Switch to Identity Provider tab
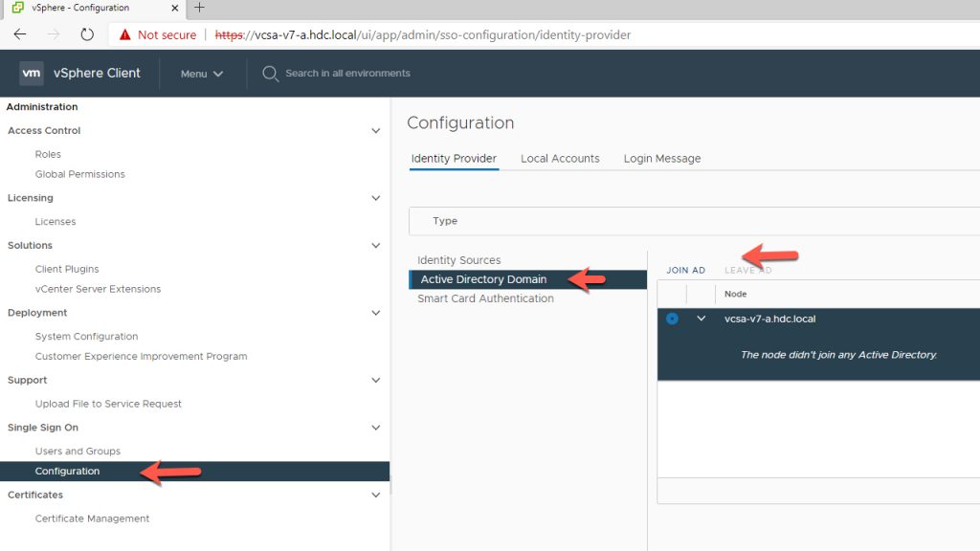The height and width of the screenshot is (551, 980). [x=454, y=159]
